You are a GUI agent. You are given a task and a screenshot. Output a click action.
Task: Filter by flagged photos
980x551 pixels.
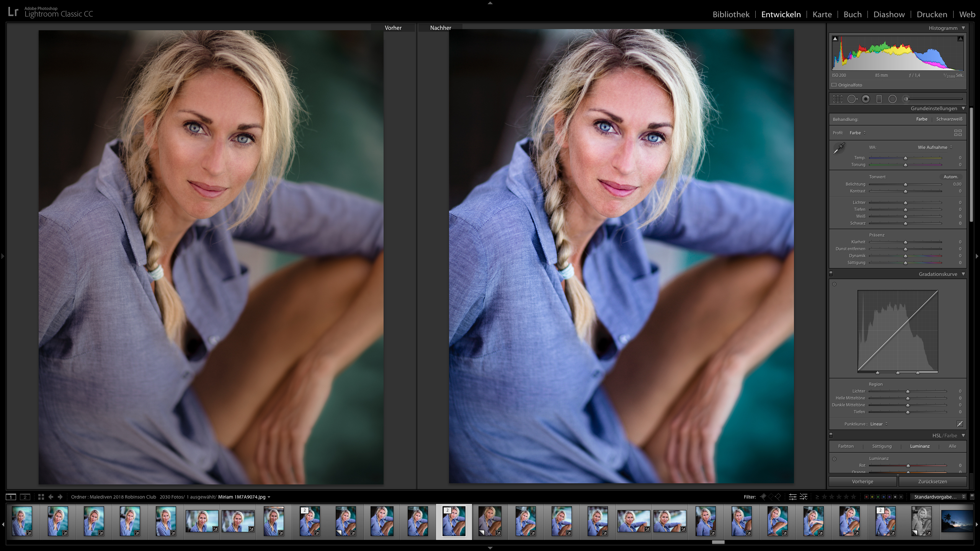[x=763, y=497]
